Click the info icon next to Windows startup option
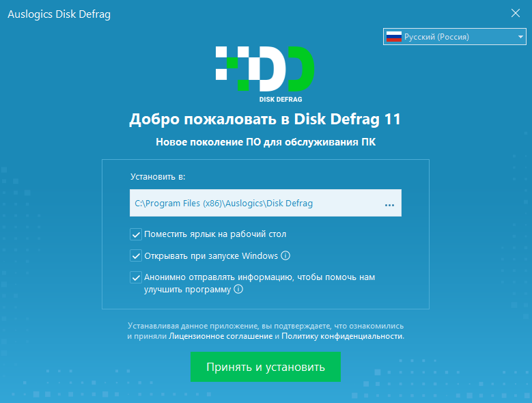Screen dimensions: 532x403 pos(285,255)
